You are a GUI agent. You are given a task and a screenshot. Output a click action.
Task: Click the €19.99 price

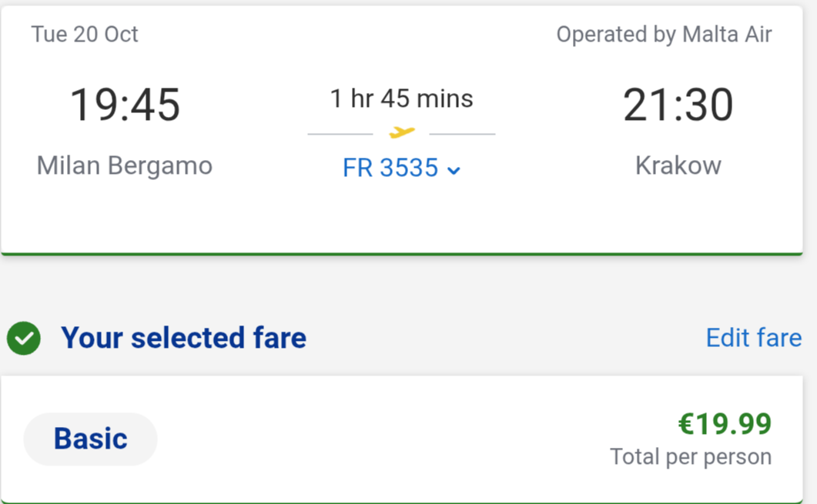click(x=725, y=423)
